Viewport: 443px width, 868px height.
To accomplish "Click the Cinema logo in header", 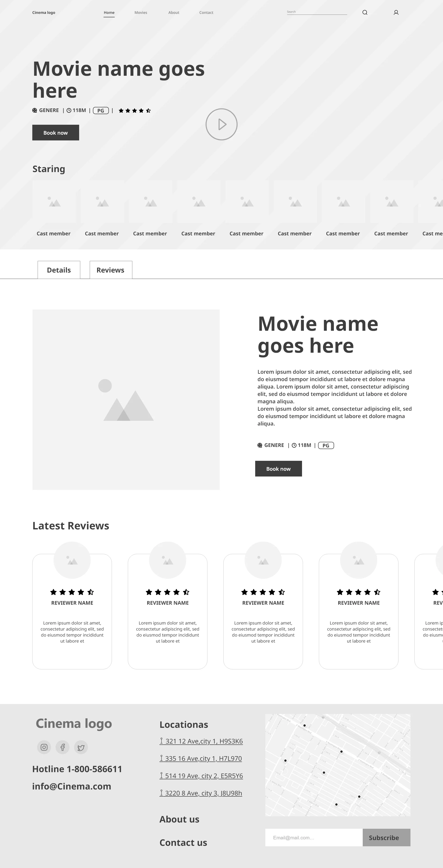I will click(44, 12).
